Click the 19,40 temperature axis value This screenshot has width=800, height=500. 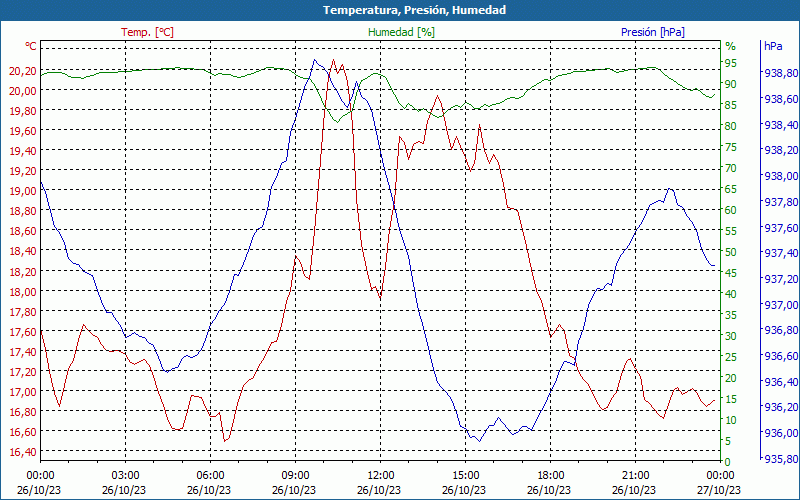[23, 151]
